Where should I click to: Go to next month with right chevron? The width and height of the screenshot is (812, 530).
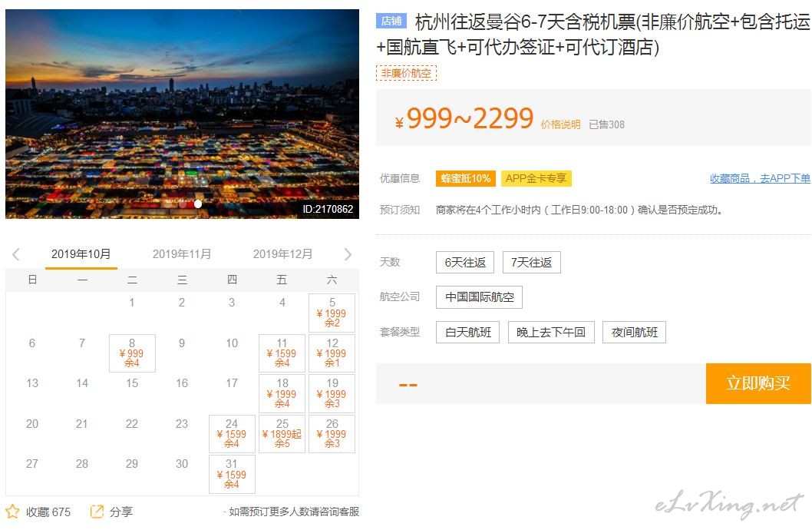(348, 253)
